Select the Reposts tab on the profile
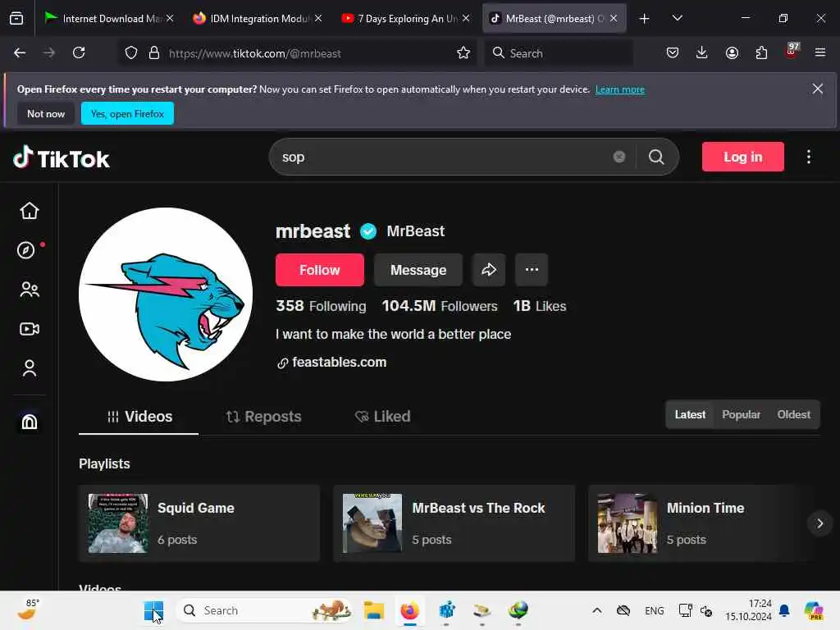This screenshot has width=840, height=630. pyautogui.click(x=263, y=417)
